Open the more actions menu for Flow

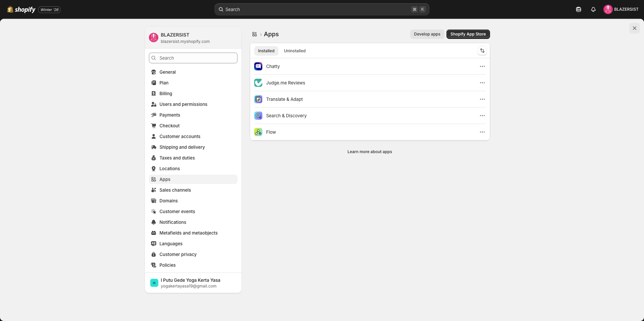[482, 132]
